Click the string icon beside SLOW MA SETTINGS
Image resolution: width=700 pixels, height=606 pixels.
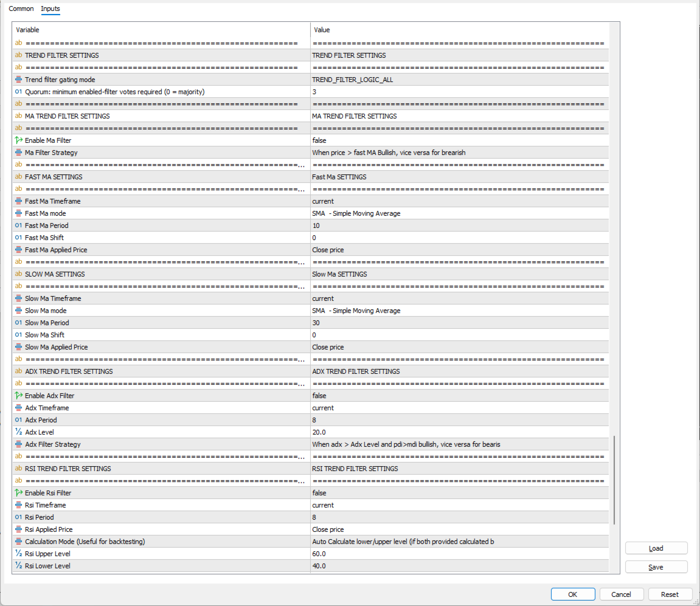click(18, 274)
